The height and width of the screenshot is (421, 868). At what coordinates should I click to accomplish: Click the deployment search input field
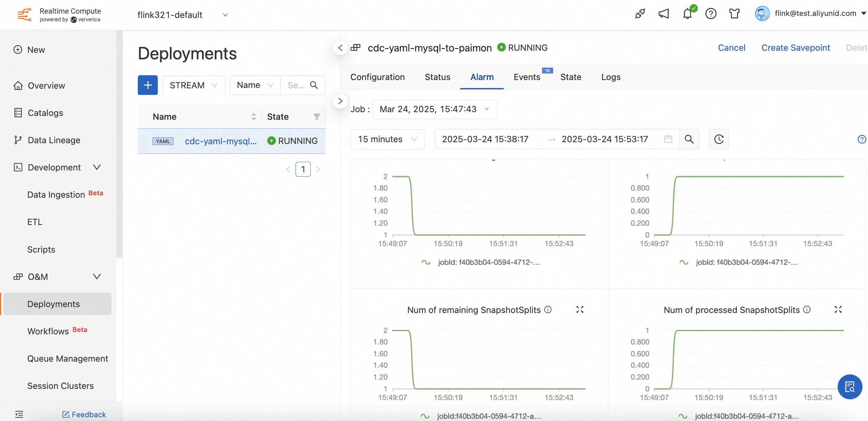click(x=296, y=85)
